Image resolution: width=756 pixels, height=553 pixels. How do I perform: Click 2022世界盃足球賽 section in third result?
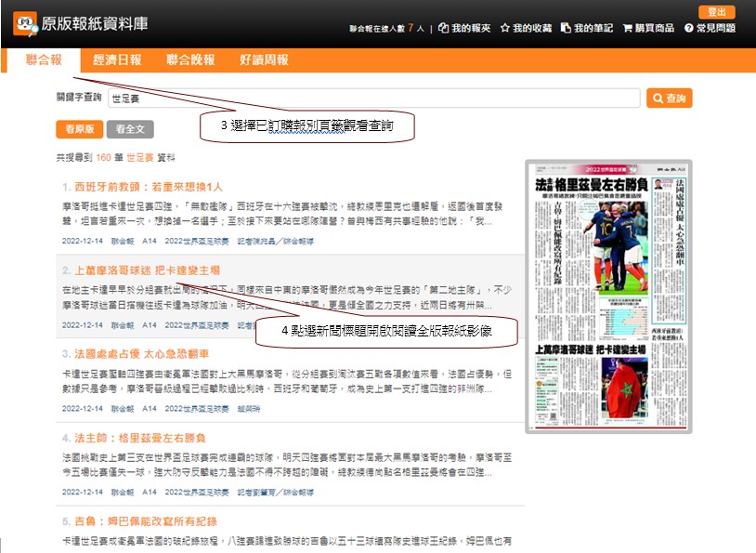click(x=197, y=409)
